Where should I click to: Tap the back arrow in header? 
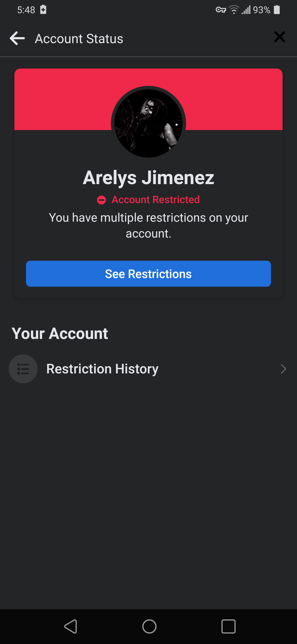coord(17,38)
